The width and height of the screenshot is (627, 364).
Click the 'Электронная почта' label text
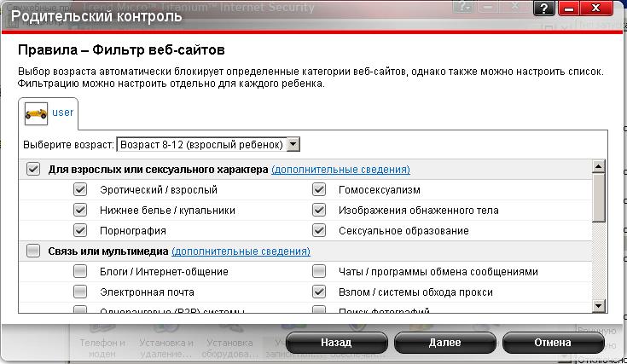pos(147,292)
